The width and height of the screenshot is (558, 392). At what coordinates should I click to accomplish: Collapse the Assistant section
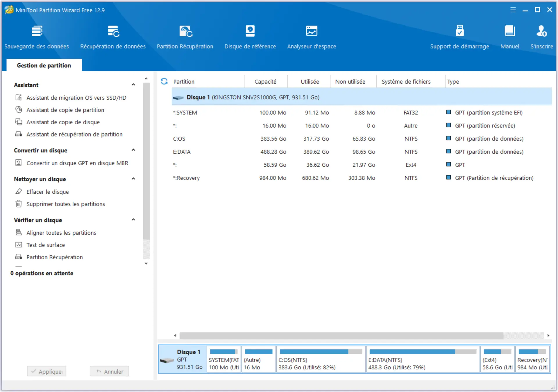click(133, 85)
